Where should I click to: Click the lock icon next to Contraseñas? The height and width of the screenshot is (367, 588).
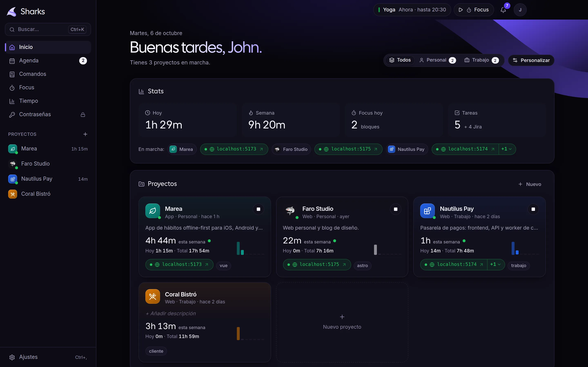[x=83, y=115]
